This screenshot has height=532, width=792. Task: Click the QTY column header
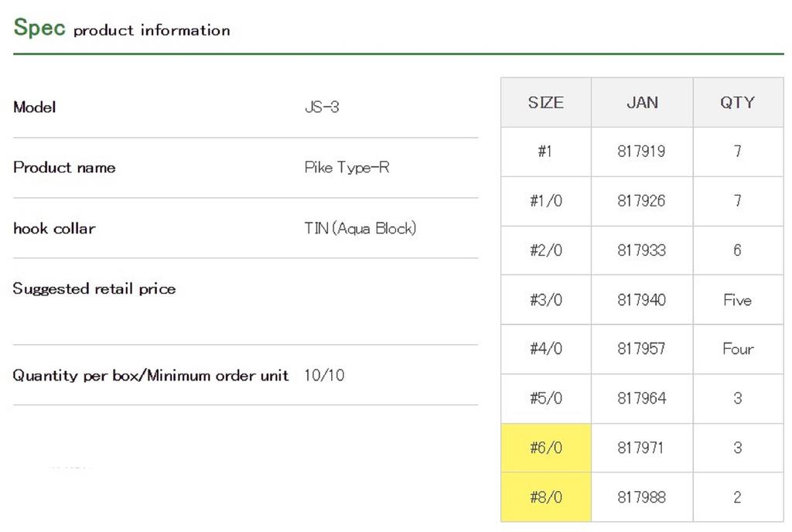(x=737, y=102)
